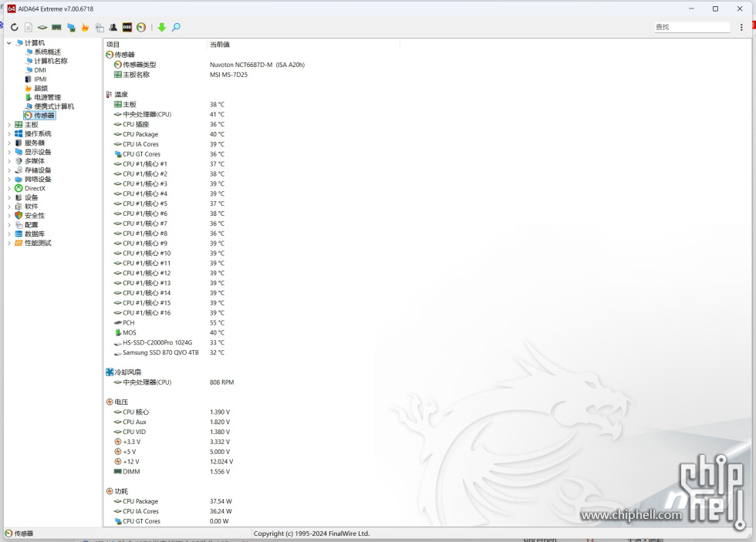Select the 安全性 label in the sidebar tree
Viewport: 756px width, 542px height.
point(35,216)
